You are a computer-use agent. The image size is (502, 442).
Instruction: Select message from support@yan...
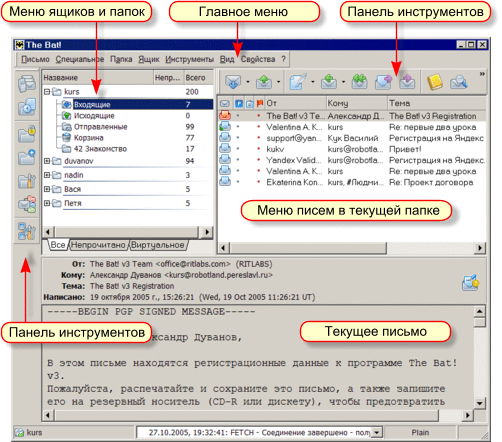[x=352, y=138]
